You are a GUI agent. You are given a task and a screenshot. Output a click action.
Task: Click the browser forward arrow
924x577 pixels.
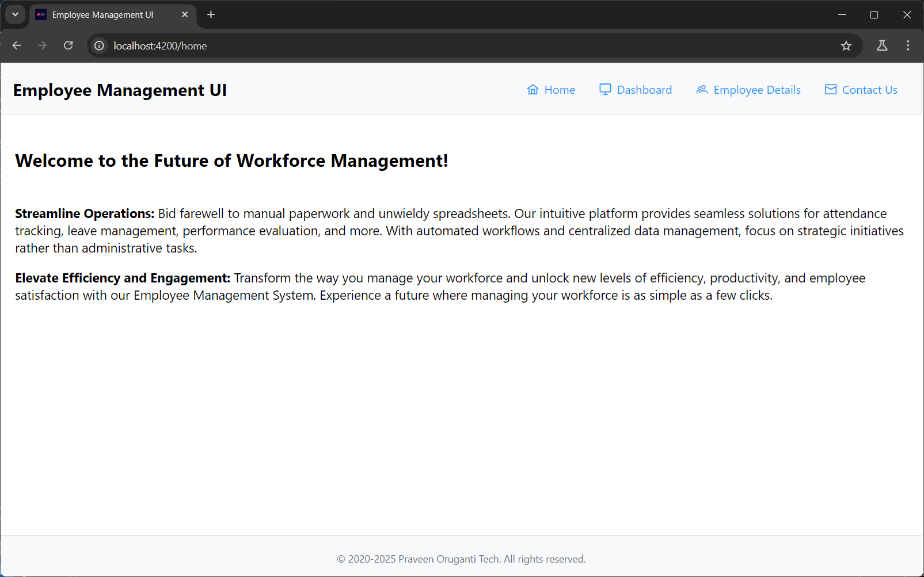coord(42,45)
